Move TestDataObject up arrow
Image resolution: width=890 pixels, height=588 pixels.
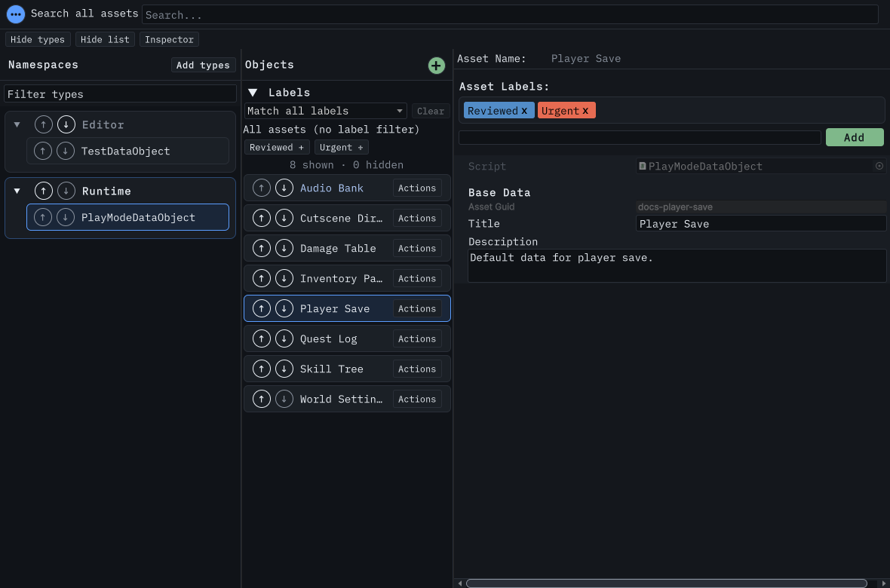[43, 151]
